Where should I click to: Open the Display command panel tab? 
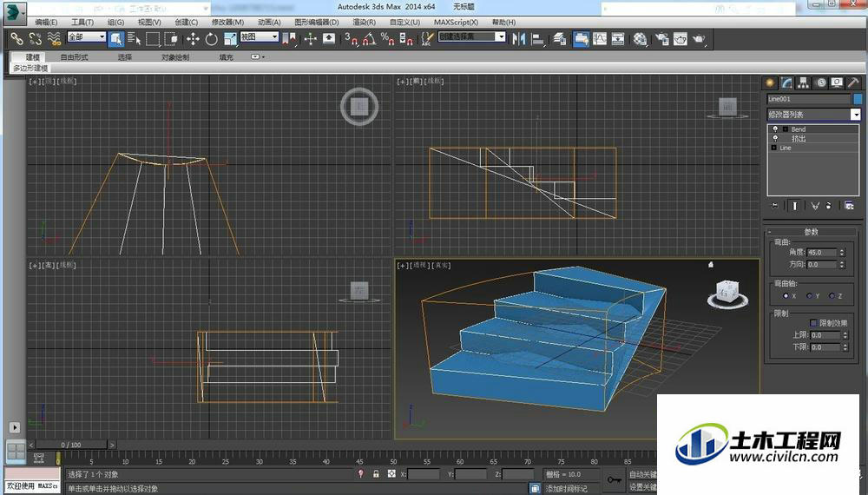837,82
